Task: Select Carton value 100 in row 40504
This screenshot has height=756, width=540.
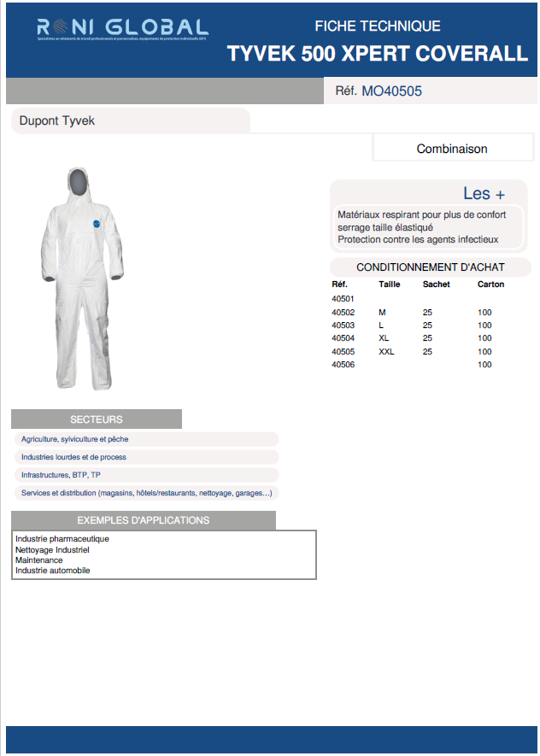Action: coord(484,338)
